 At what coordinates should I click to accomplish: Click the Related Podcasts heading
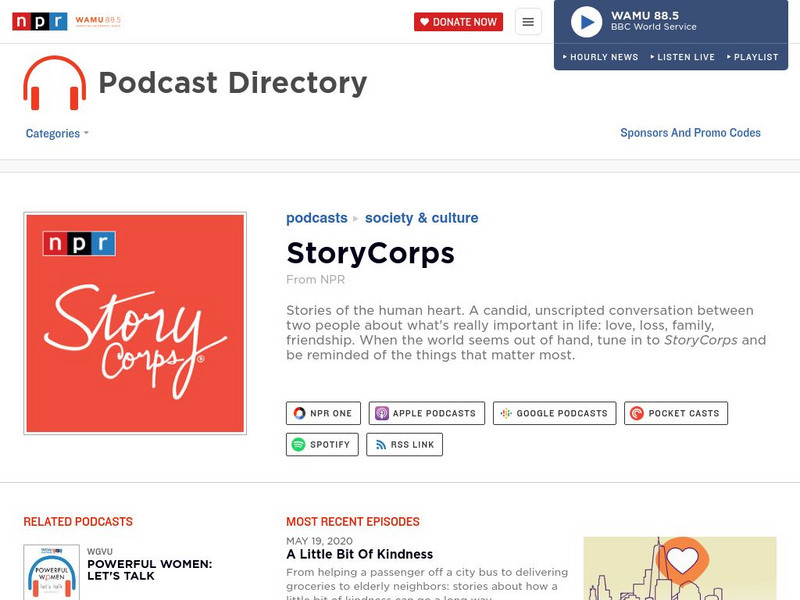(78, 521)
